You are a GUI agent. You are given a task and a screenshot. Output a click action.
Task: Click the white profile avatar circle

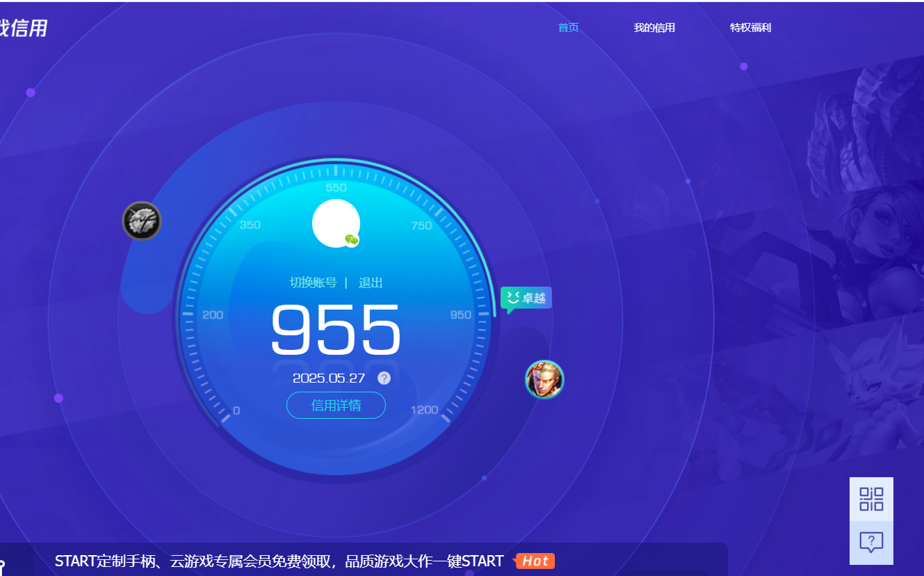(x=336, y=223)
